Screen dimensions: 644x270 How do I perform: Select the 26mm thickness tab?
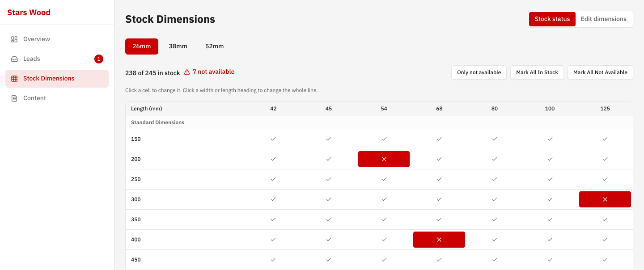click(142, 46)
